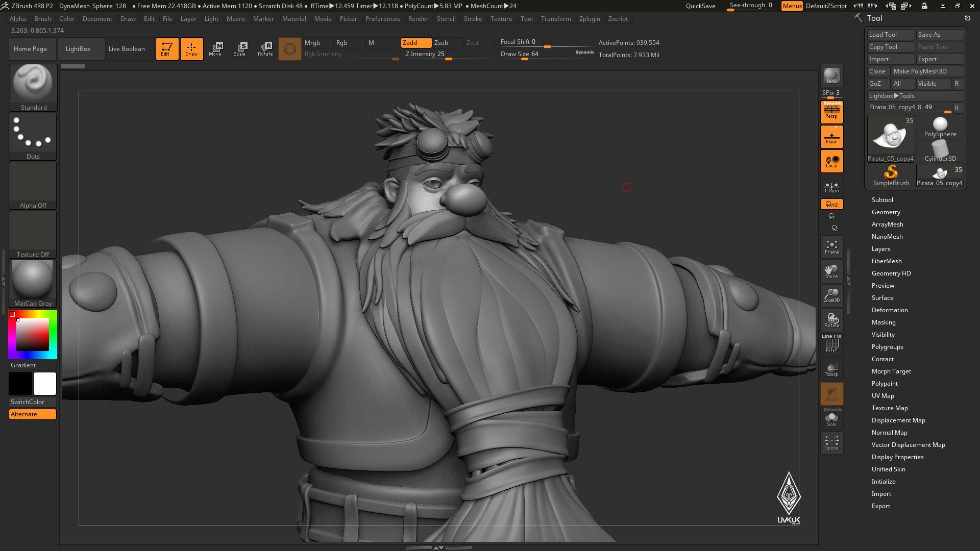
Task: Select the Move transform icon
Action: (215, 49)
